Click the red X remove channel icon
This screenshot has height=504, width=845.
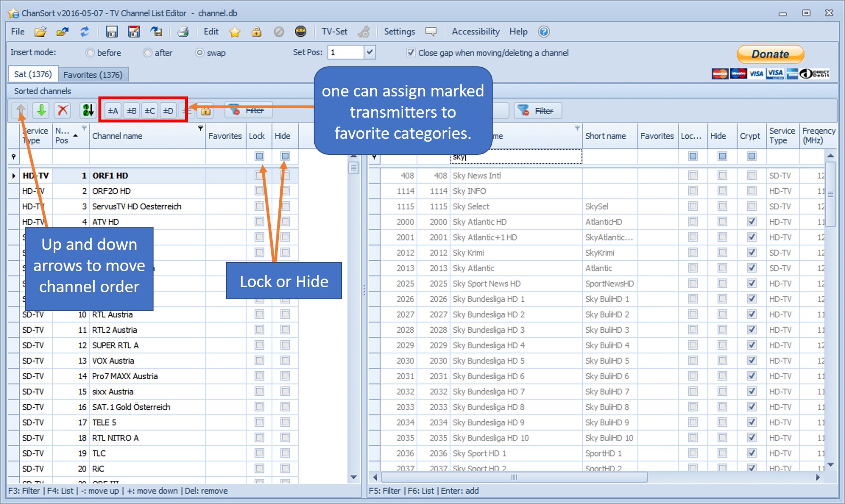tap(62, 111)
